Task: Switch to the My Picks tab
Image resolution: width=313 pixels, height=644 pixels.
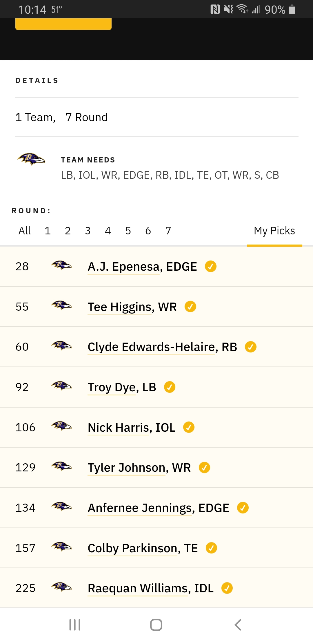Action: click(x=274, y=231)
